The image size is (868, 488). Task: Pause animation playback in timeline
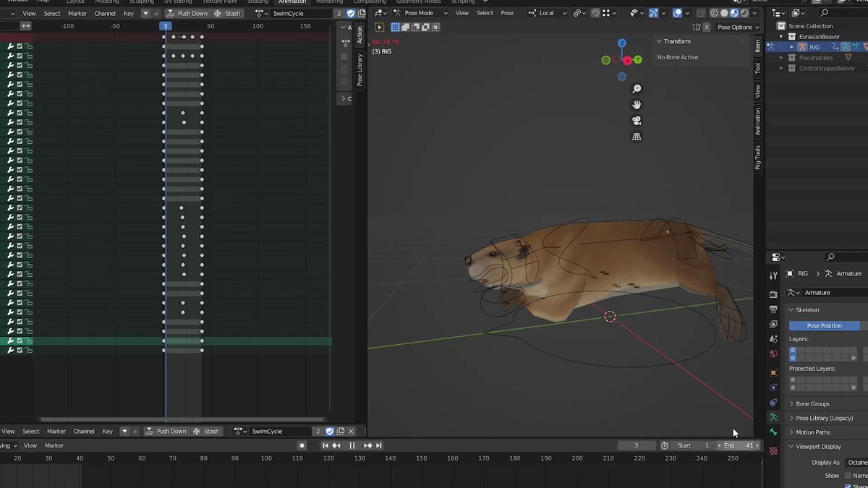tap(352, 445)
